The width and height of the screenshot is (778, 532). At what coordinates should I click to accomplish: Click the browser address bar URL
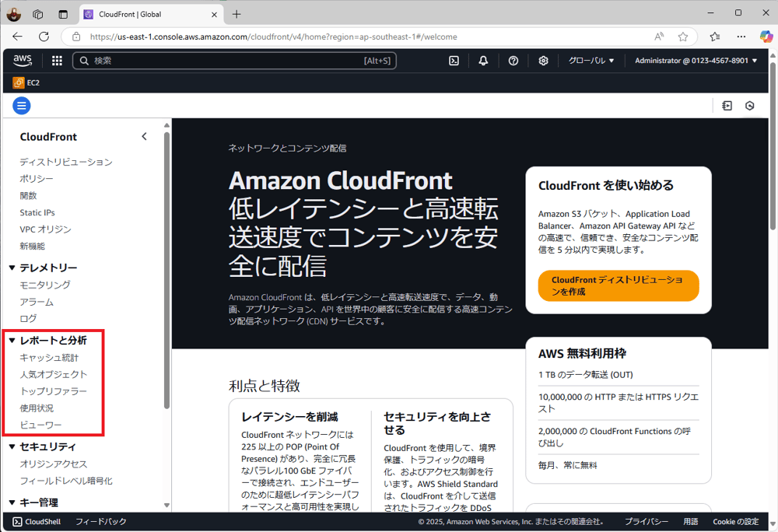273,37
